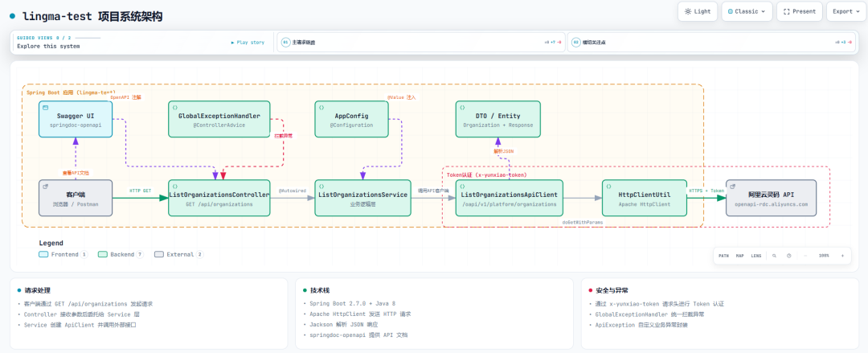Viewport: 868px width, 353px height.
Task: Click the 技术栈 card heading
Action: point(321,290)
